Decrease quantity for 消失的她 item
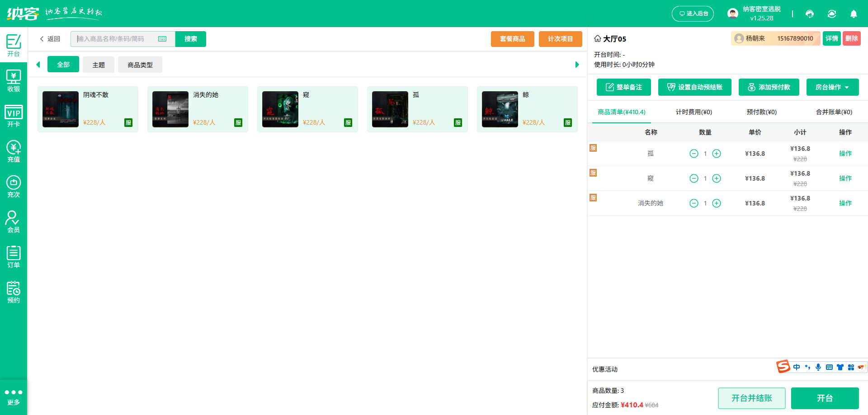 (x=694, y=203)
